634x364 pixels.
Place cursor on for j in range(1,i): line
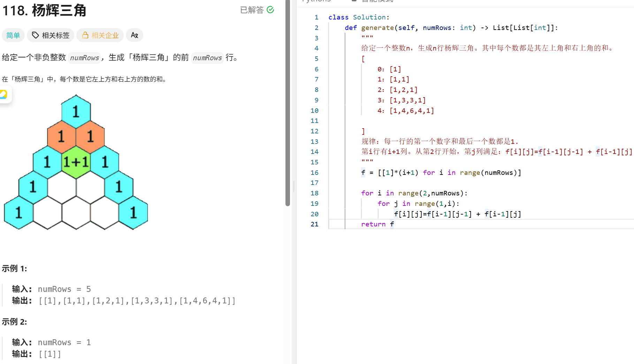(x=419, y=203)
